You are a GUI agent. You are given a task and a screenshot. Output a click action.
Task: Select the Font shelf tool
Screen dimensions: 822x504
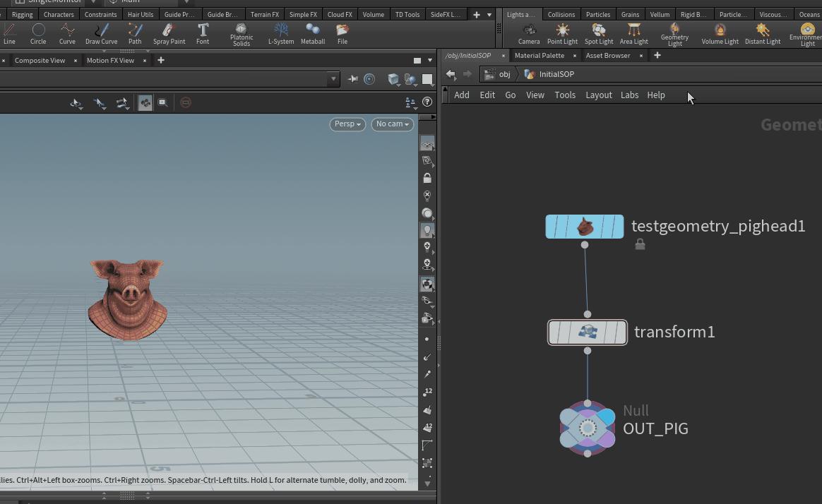[x=203, y=33]
